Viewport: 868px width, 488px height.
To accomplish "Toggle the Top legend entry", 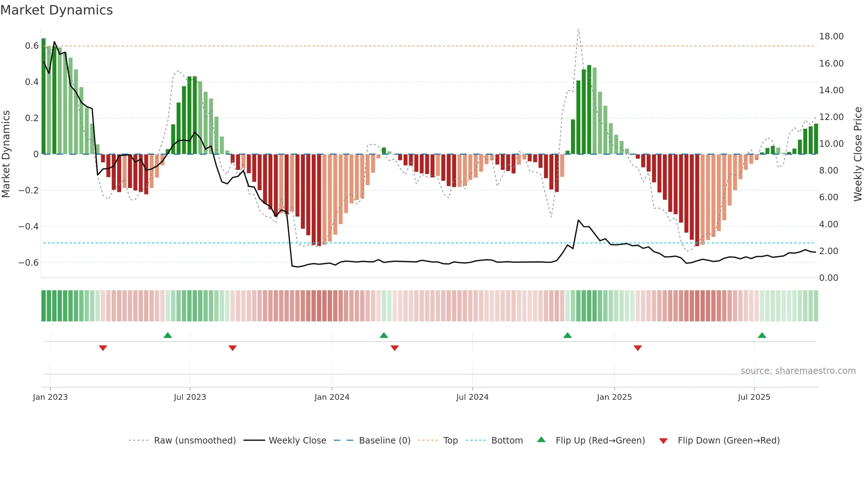I will (438, 440).
